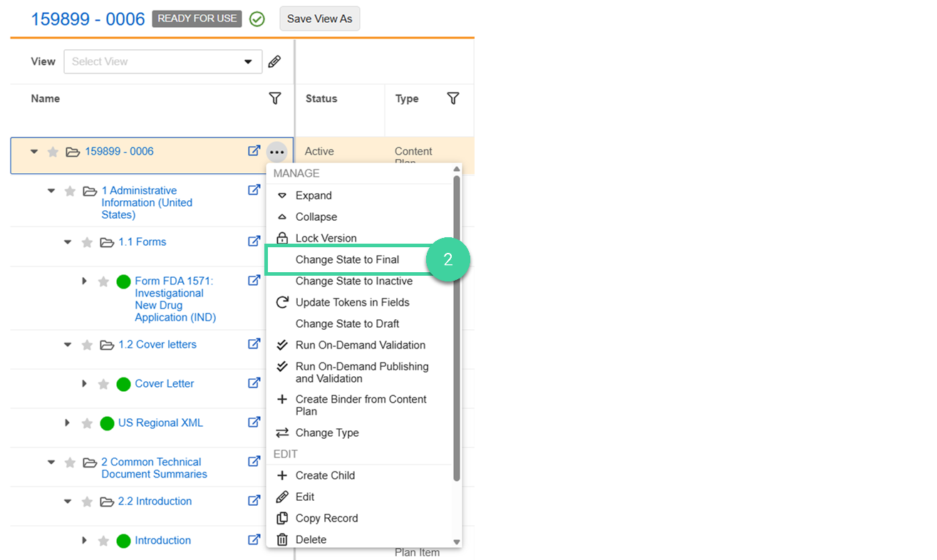
Task: Open 2 Common Technical Document Summaries pop-out icon
Action: pos(254,462)
